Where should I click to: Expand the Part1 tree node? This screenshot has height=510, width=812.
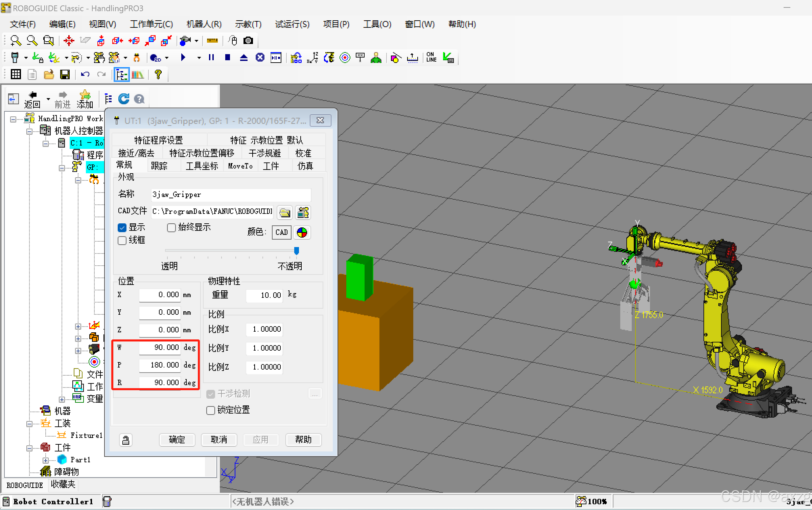(46, 460)
